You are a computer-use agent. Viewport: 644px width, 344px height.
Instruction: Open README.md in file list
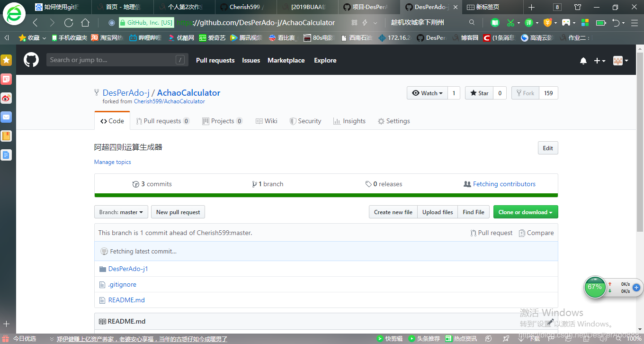coord(126,300)
